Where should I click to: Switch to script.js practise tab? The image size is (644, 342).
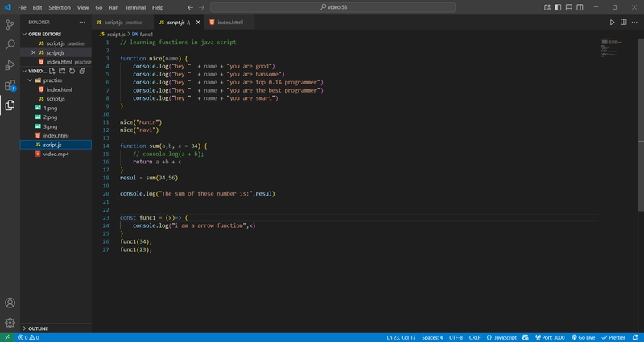(x=123, y=23)
